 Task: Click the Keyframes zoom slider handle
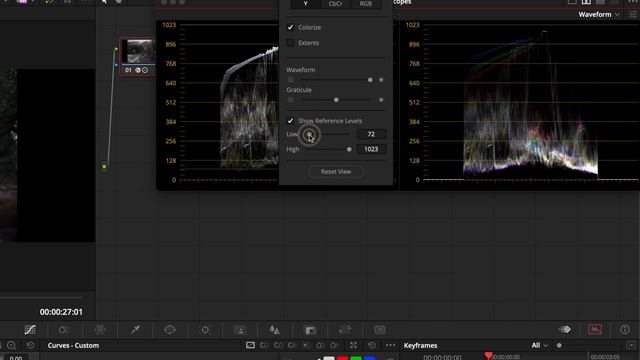tap(559, 345)
